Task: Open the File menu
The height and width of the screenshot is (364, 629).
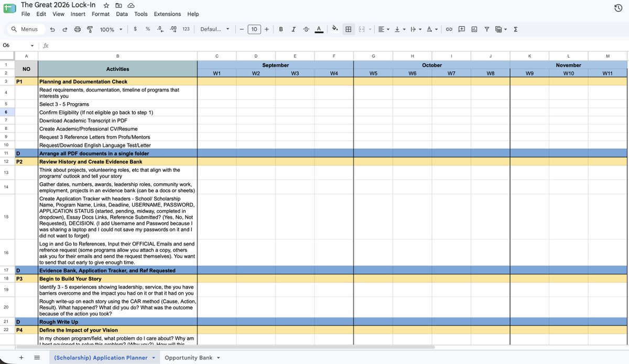Action: [26, 14]
